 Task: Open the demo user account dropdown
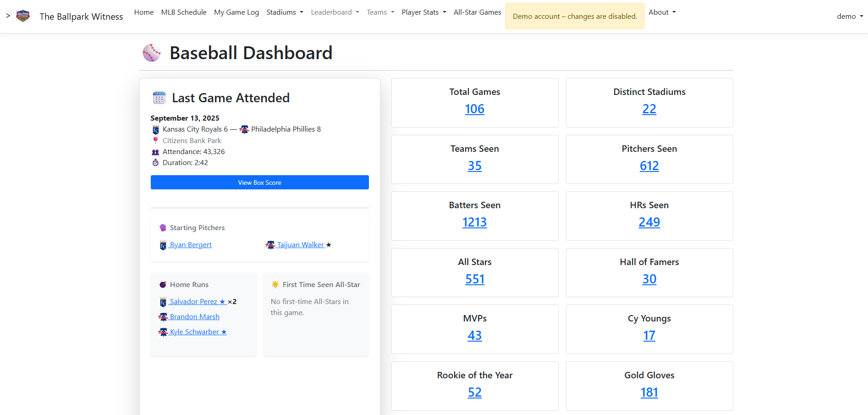click(x=850, y=17)
